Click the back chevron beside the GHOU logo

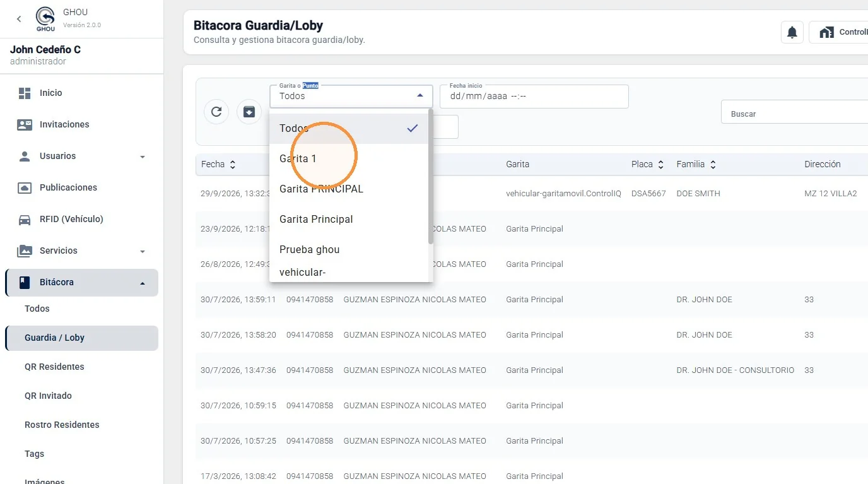click(x=19, y=19)
